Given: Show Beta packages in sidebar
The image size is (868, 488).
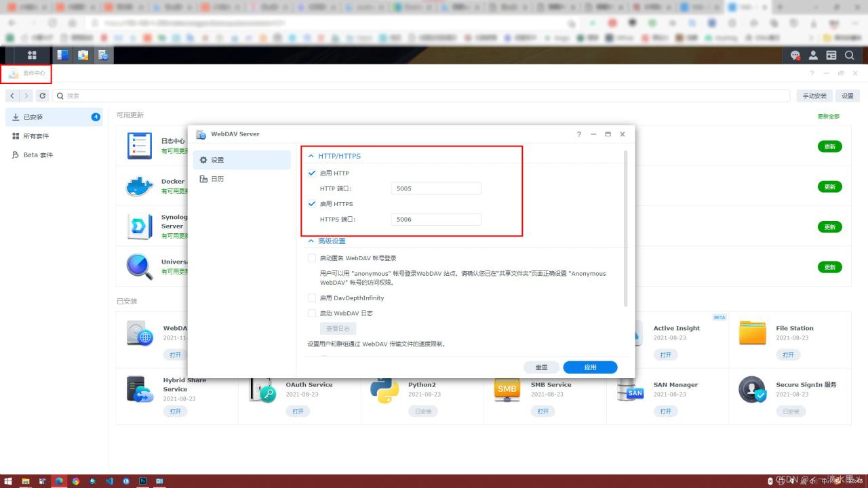Looking at the screenshot, I should pyautogui.click(x=54, y=155).
